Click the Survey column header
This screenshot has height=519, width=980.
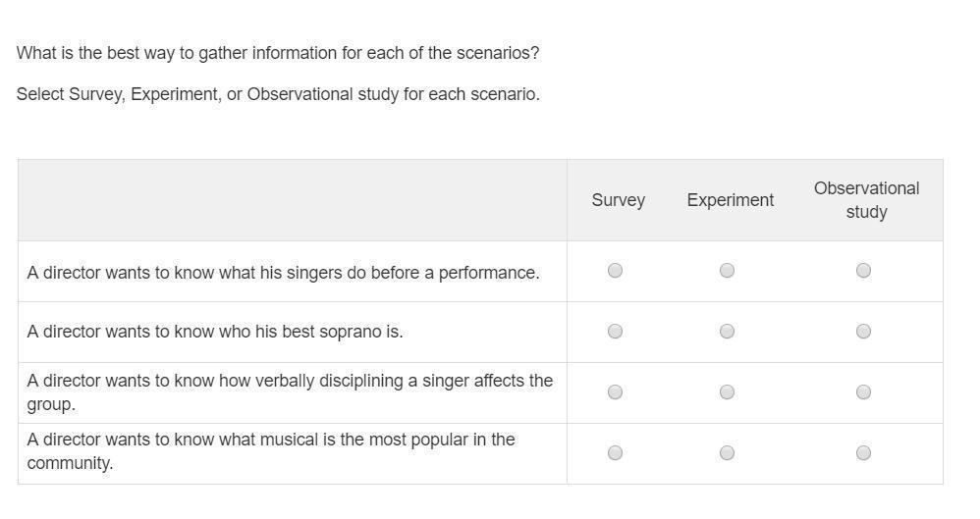[618, 200]
